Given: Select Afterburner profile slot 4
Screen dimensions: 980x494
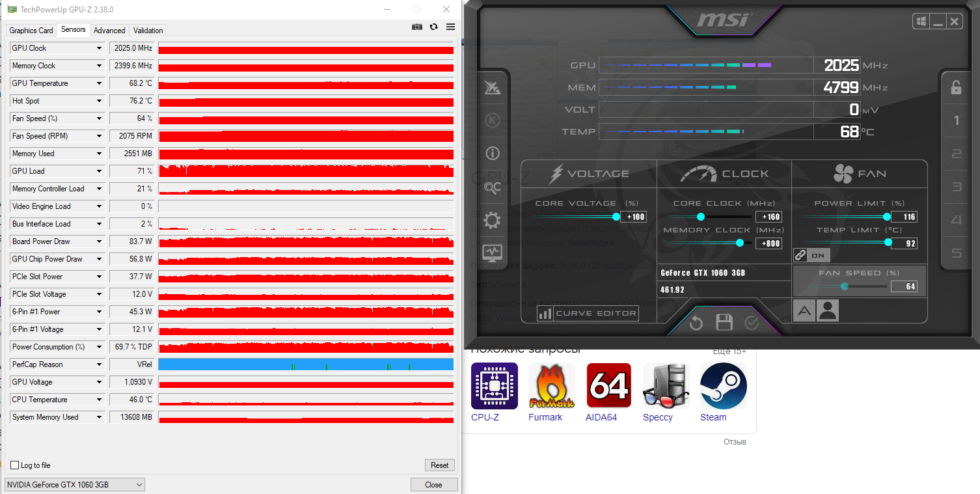Looking at the screenshot, I should (957, 220).
